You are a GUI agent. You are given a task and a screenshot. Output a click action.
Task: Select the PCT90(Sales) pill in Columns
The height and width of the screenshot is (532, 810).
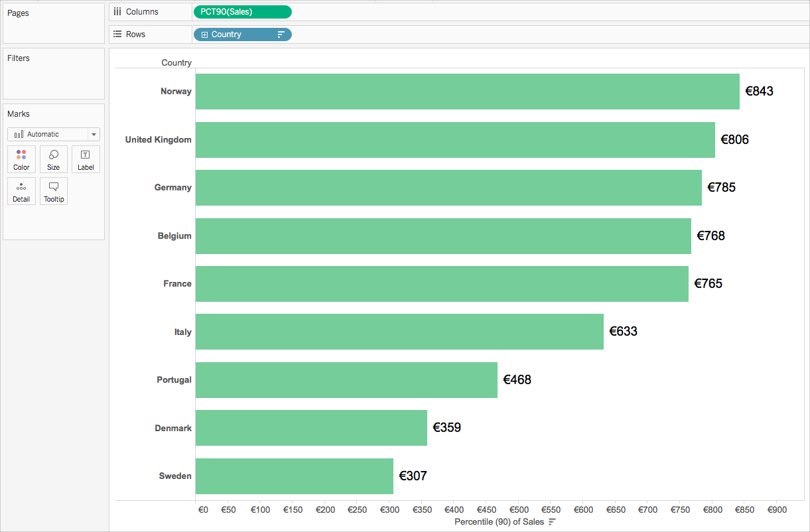point(242,12)
